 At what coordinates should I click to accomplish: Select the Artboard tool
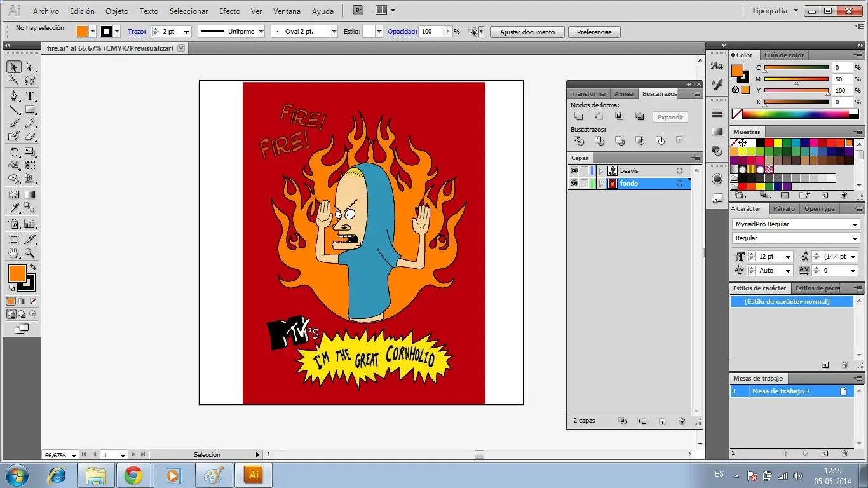click(14, 240)
